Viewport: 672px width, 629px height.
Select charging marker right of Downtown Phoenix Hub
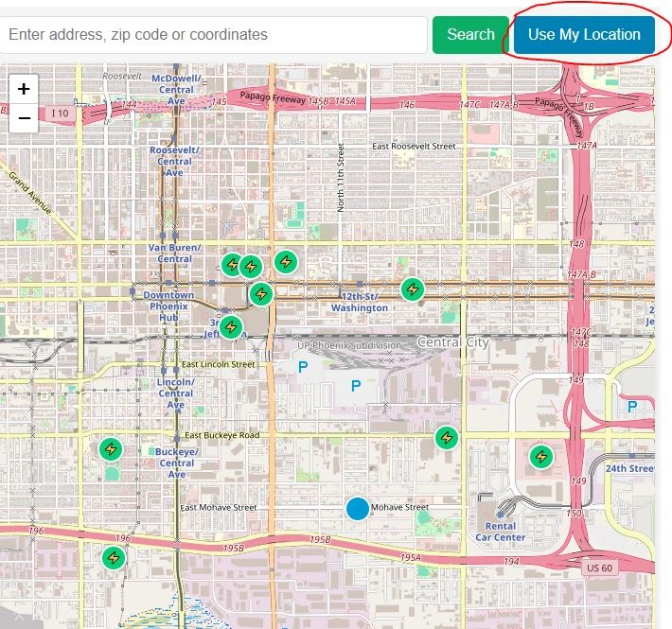pyautogui.click(x=260, y=294)
